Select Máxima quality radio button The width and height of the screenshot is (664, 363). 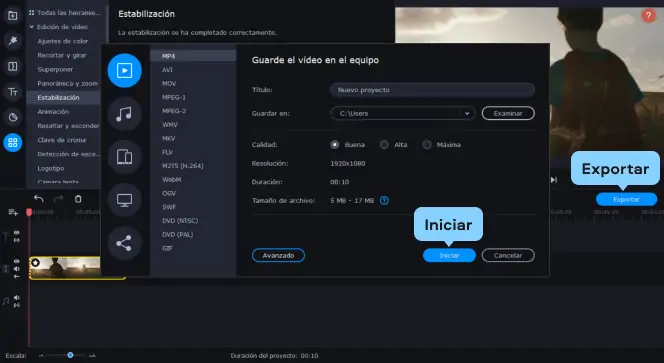427,145
